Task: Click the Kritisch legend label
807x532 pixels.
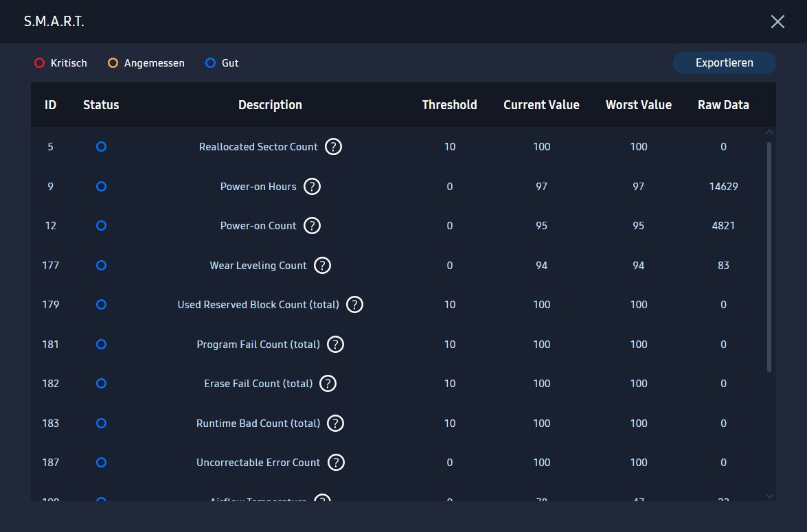Action: (69, 62)
